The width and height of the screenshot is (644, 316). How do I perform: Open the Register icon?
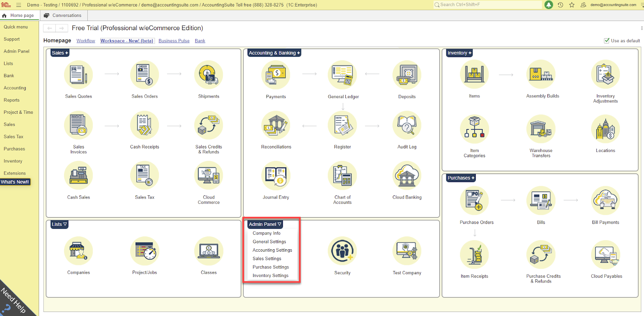(x=343, y=125)
